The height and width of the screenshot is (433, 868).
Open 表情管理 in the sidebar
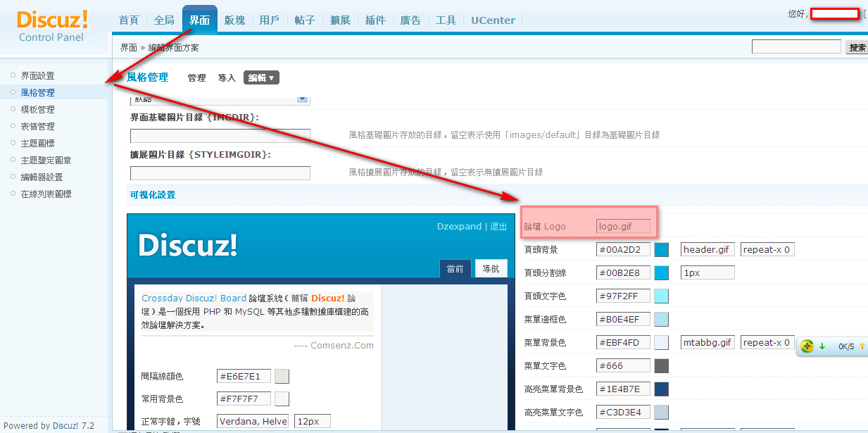37,126
